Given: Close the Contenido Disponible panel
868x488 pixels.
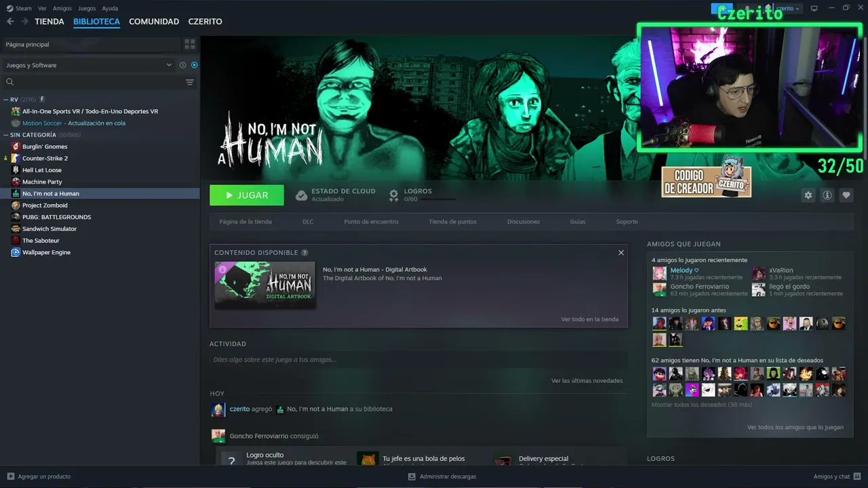Looking at the screenshot, I should (620, 252).
